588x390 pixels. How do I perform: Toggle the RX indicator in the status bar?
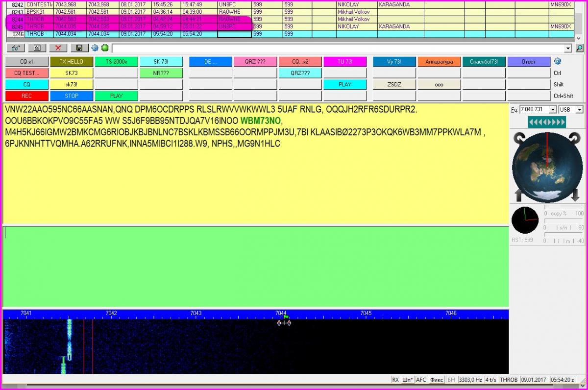click(x=395, y=380)
